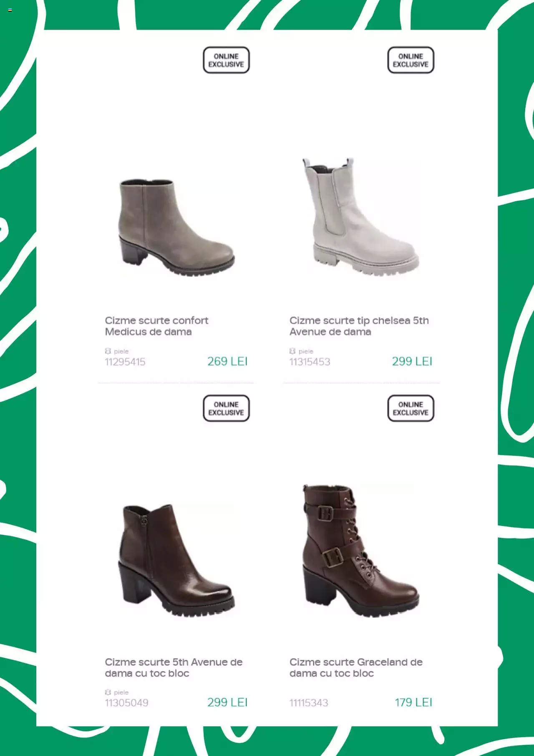Screen dimensions: 534x756
Task: Click the title Cizme scurte tip chelsea 5th Avenue
Action: coord(359,326)
